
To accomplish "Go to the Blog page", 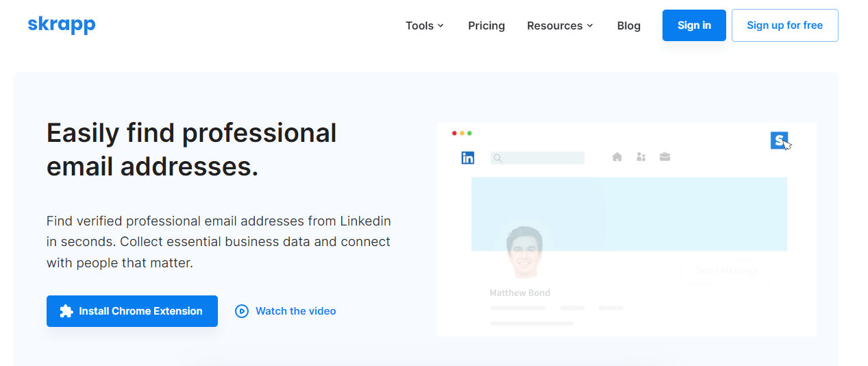I will (x=628, y=25).
